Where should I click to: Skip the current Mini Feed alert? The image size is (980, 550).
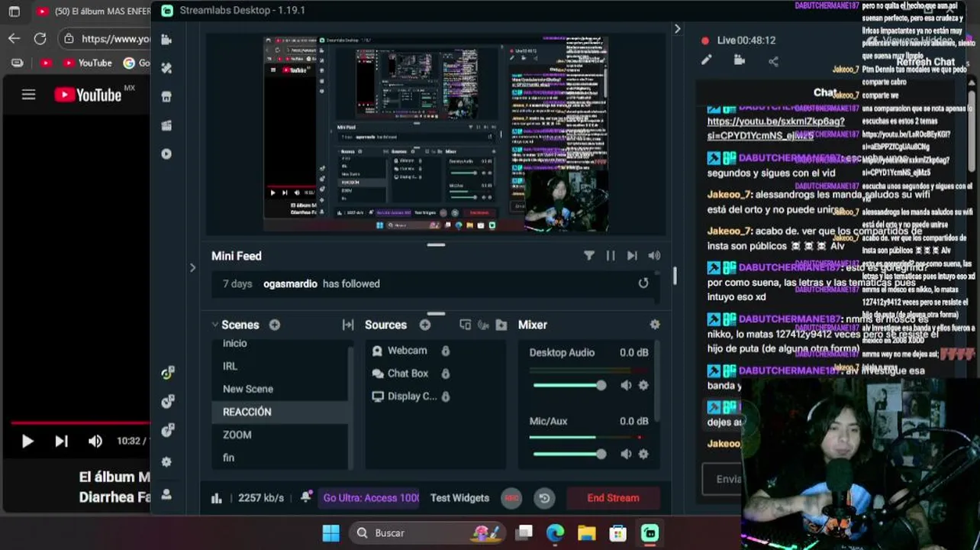click(632, 256)
